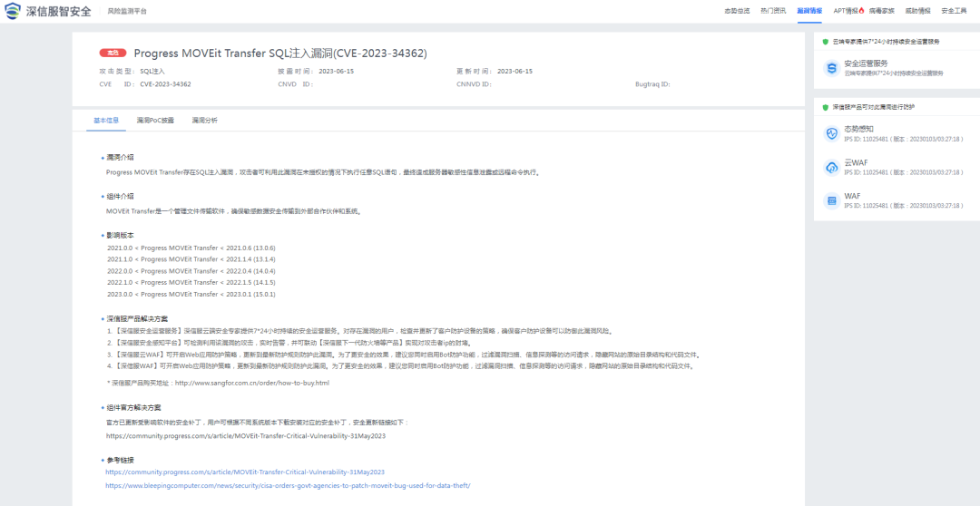Open the 热门资讯 navigation item
980x506 pixels.
(773, 11)
